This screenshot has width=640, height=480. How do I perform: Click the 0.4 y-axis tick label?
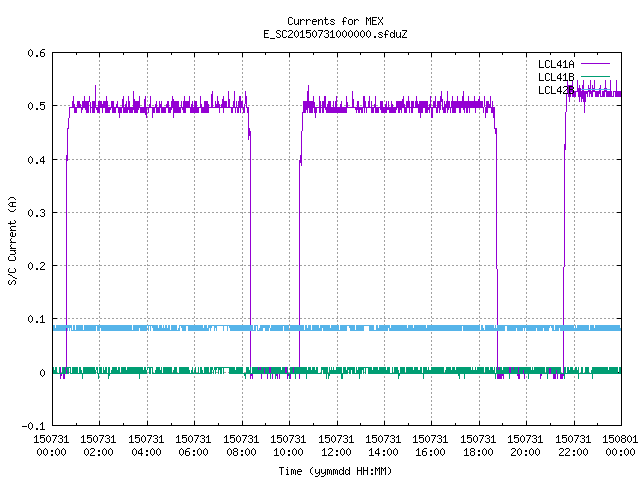pos(36,160)
